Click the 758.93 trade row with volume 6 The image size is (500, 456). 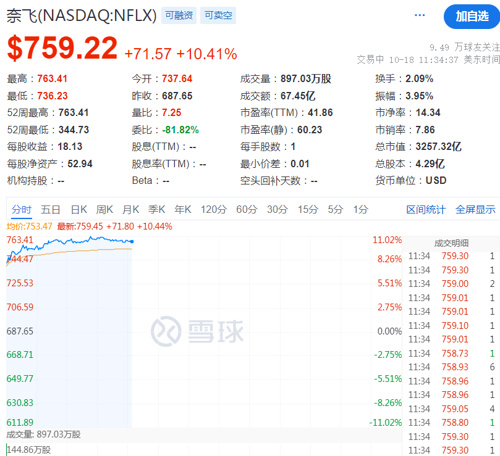click(x=452, y=367)
